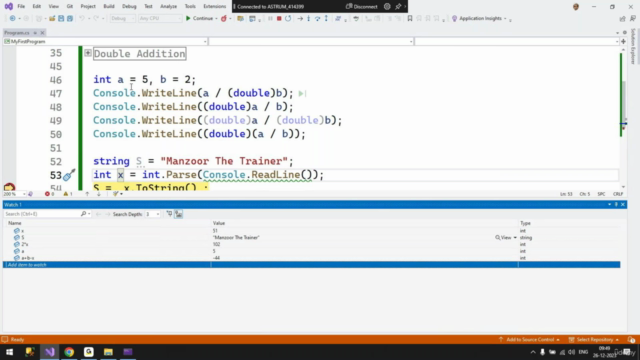
Task: Click the Open File folder icon
Action: [52, 18]
